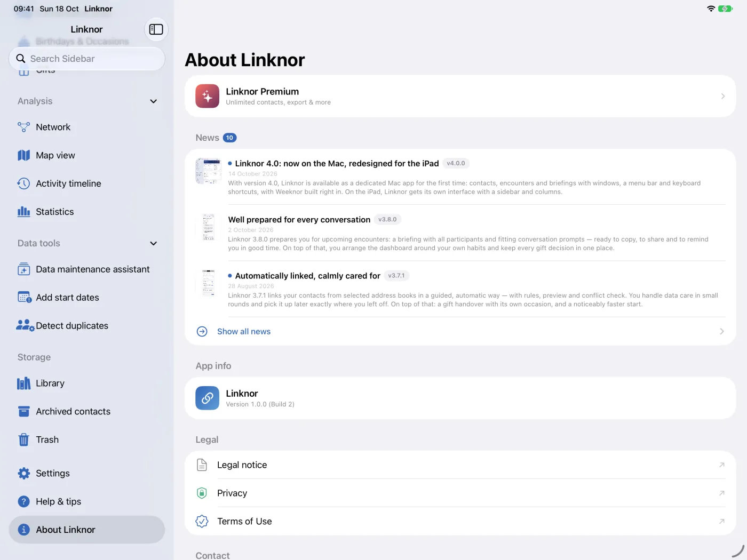This screenshot has height=560, width=747.
Task: Open Linknor Premium details chevron
Action: [x=723, y=97]
